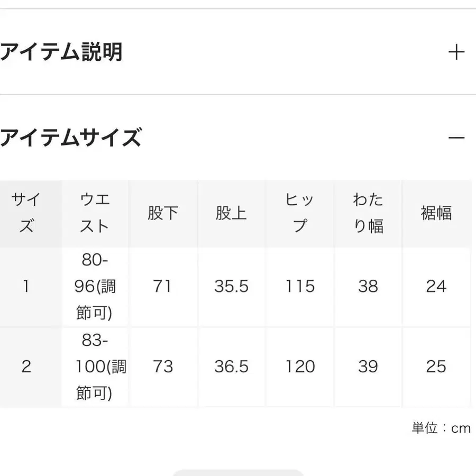Collapse the アイテムサイズ section with minus icon
The width and height of the screenshot is (476, 476).
tap(456, 138)
